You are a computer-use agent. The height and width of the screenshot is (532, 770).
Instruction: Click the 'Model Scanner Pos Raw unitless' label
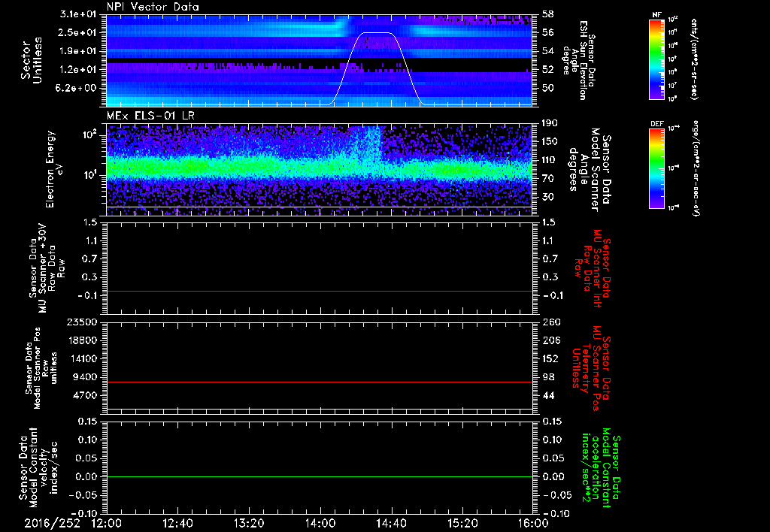click(41, 367)
